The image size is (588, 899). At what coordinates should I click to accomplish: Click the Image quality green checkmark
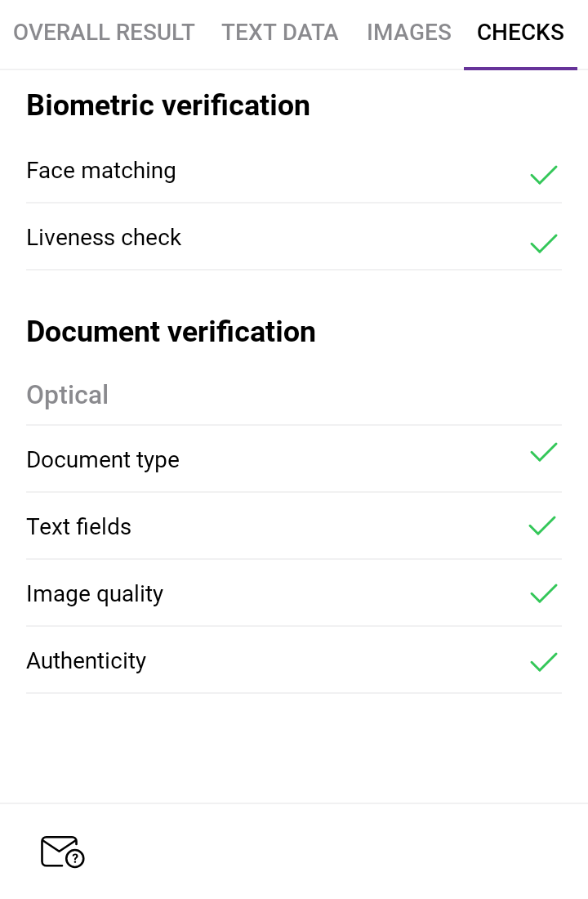[544, 593]
